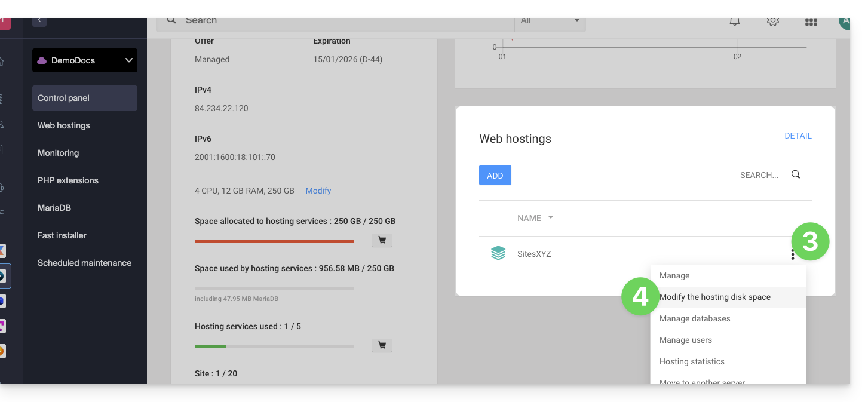868x402 pixels.
Task: Select Hosting statistics menu entry
Action: [691, 361]
